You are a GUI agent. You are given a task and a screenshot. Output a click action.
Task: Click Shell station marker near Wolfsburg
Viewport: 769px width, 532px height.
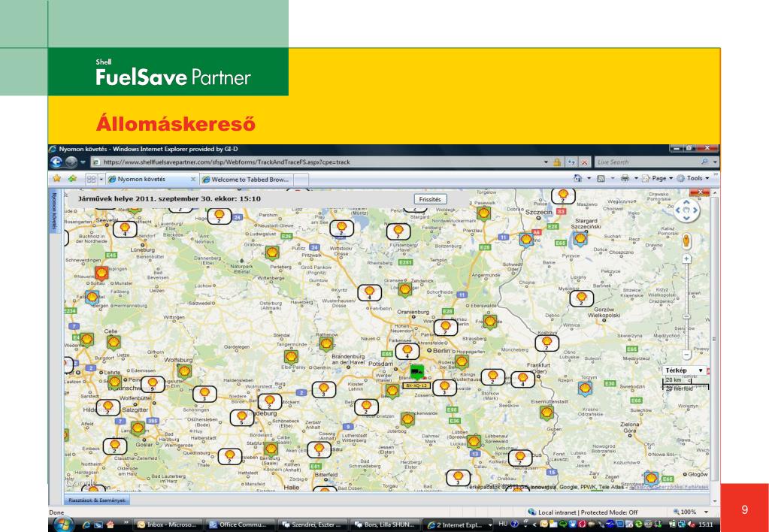click(184, 371)
